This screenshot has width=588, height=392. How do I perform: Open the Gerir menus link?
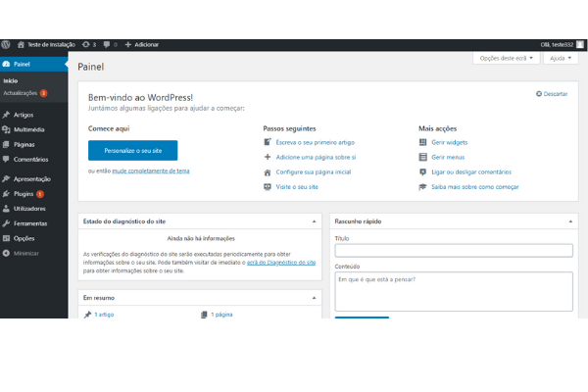pos(448,157)
